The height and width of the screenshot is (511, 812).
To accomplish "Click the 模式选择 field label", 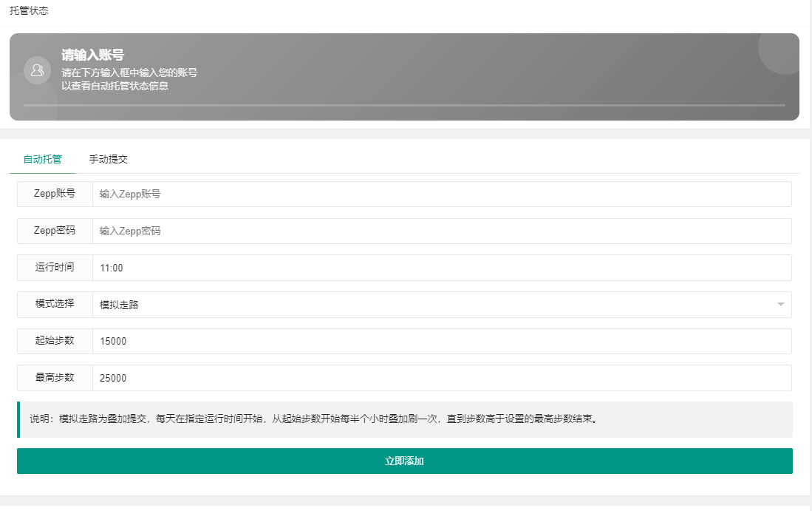I will [x=55, y=304].
